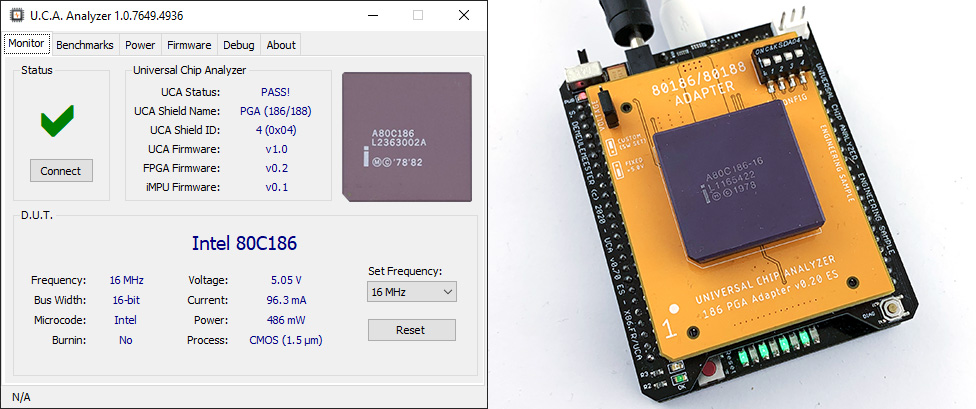Click the PGA (186/188) shield name value
The height and width of the screenshot is (409, 976).
tap(276, 111)
